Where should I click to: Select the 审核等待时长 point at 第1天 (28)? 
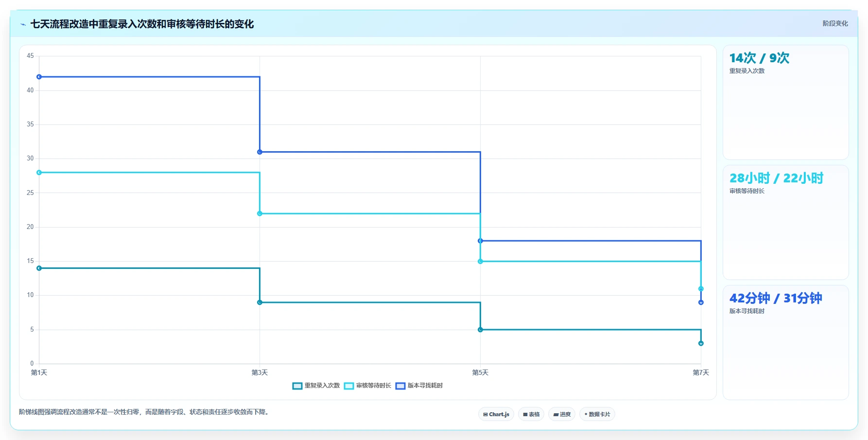(39, 173)
